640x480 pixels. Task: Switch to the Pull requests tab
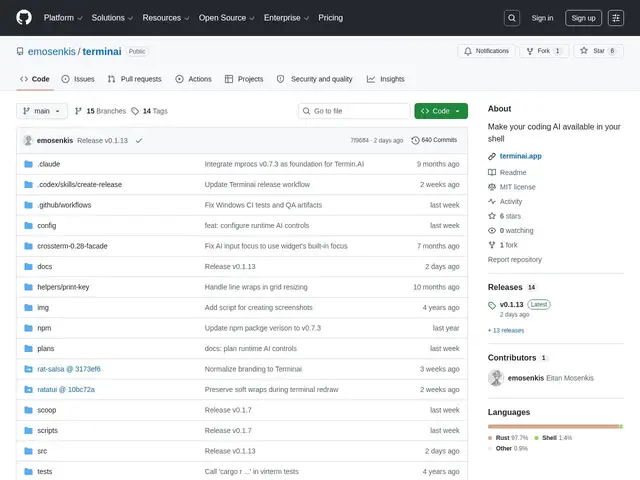pos(135,79)
